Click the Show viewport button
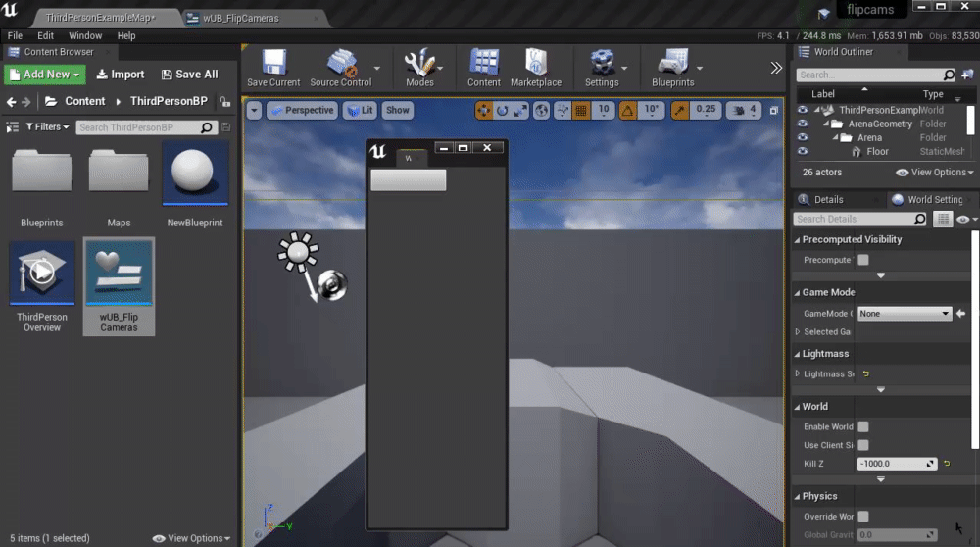The image size is (980, 547). coord(398,111)
